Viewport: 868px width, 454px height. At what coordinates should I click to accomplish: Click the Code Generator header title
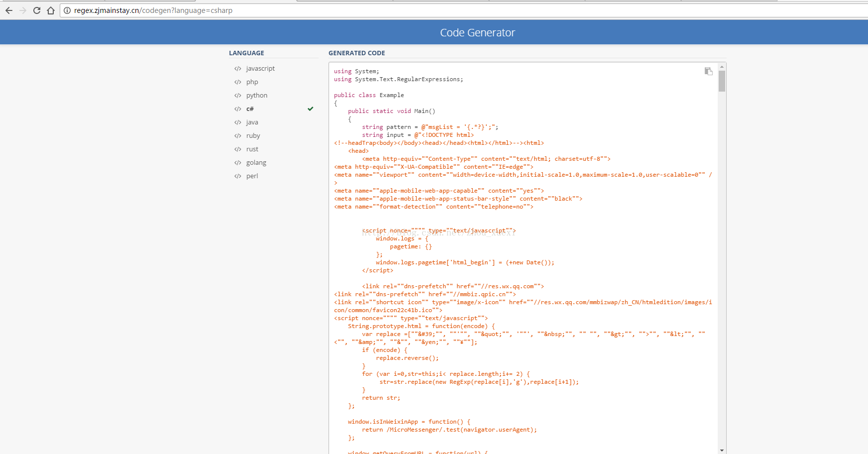point(477,33)
